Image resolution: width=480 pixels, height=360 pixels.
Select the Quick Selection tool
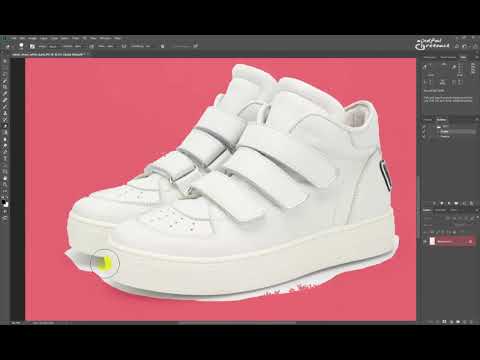click(x=5, y=80)
